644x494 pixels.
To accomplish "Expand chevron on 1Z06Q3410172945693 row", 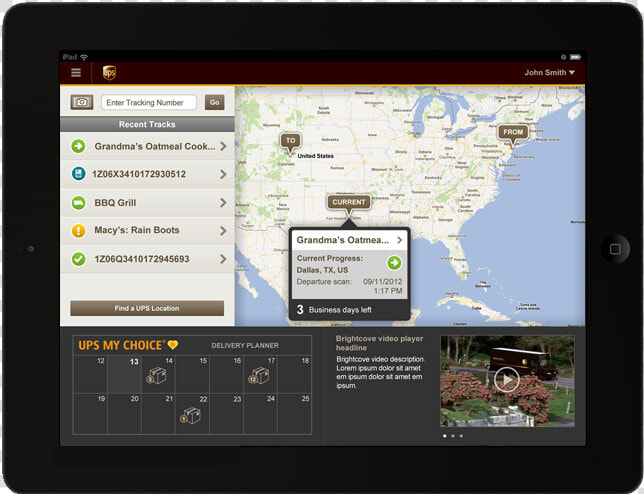I will coord(223,259).
